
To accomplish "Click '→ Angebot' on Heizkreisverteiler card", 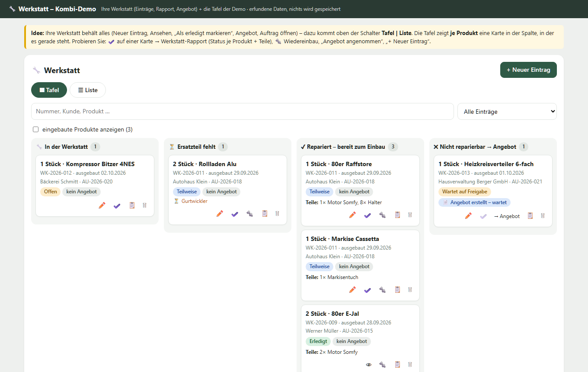I will (x=507, y=216).
